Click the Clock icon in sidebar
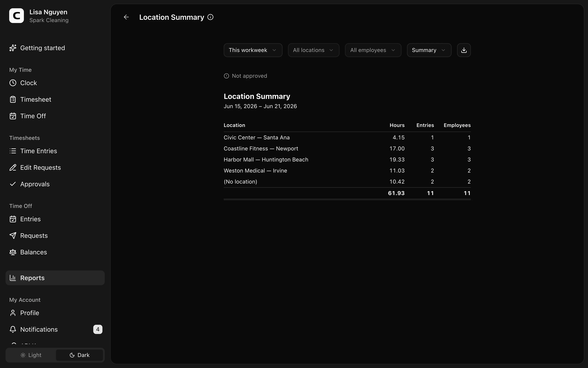 13,83
